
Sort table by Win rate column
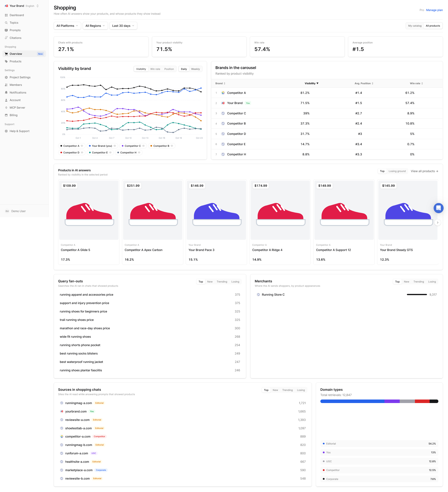coord(416,84)
